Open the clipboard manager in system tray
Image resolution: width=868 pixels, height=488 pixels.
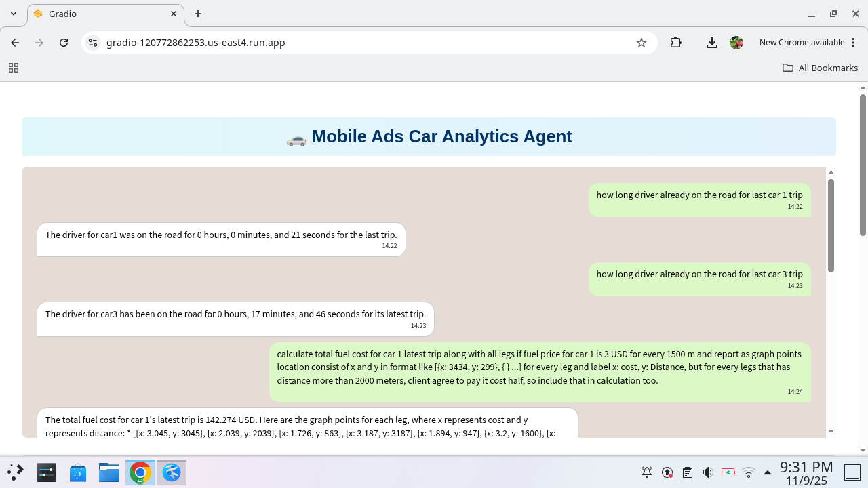click(687, 472)
